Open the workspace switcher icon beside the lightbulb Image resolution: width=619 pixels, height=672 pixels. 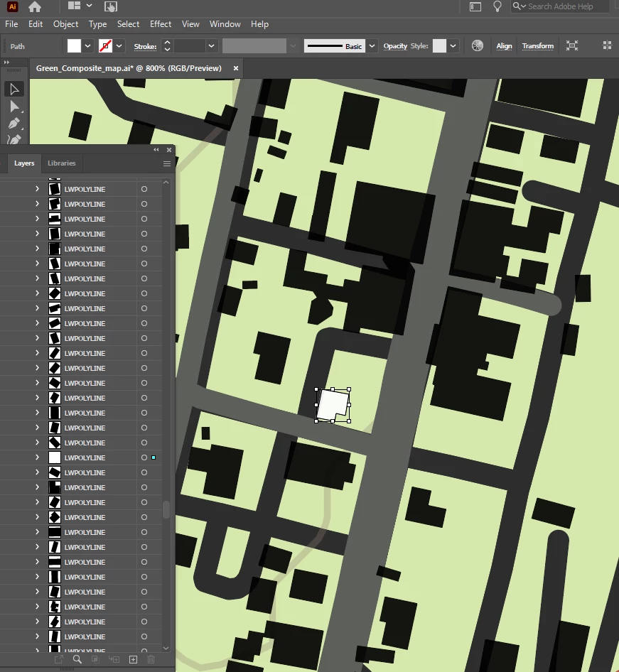pos(475,6)
